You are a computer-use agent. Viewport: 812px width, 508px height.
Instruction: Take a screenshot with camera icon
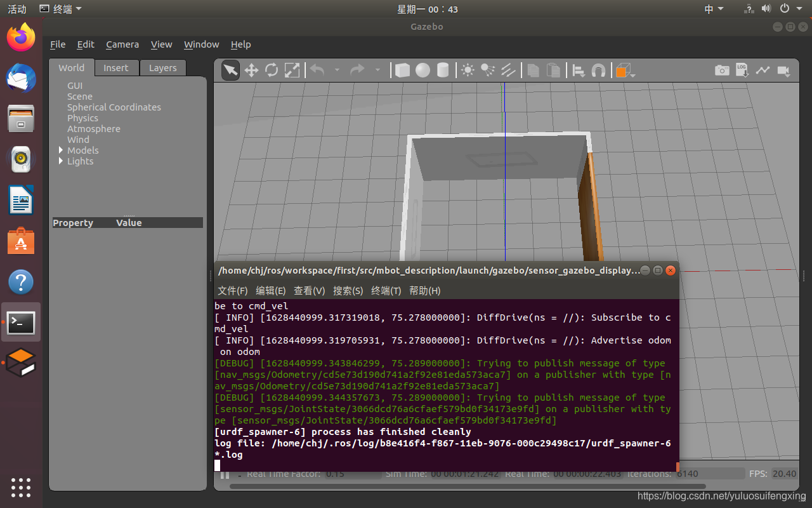pos(722,70)
